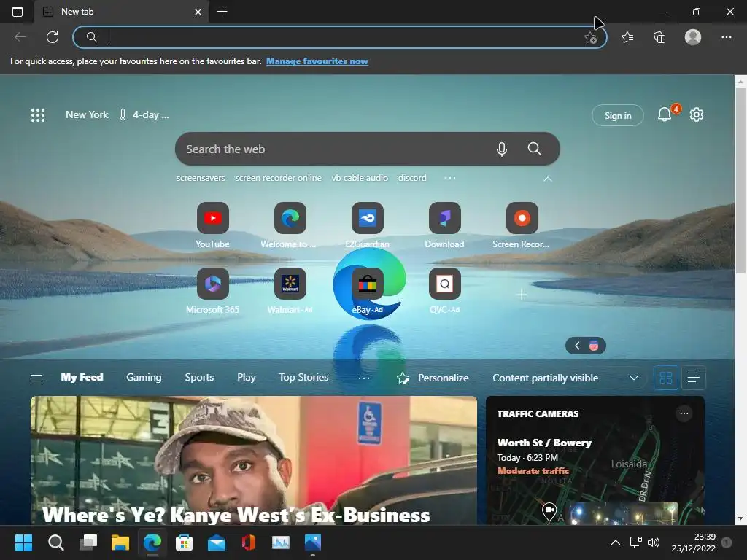
Task: Show more feed categories ellipsis
Action: click(364, 378)
